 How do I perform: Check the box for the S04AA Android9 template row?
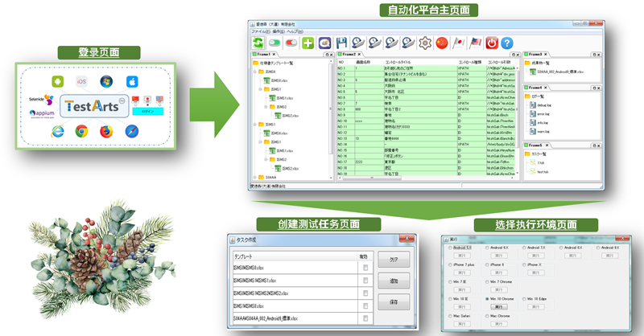click(x=366, y=318)
